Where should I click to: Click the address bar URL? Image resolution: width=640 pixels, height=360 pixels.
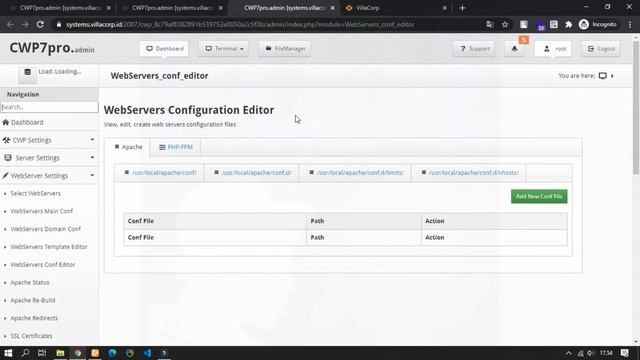click(240, 24)
